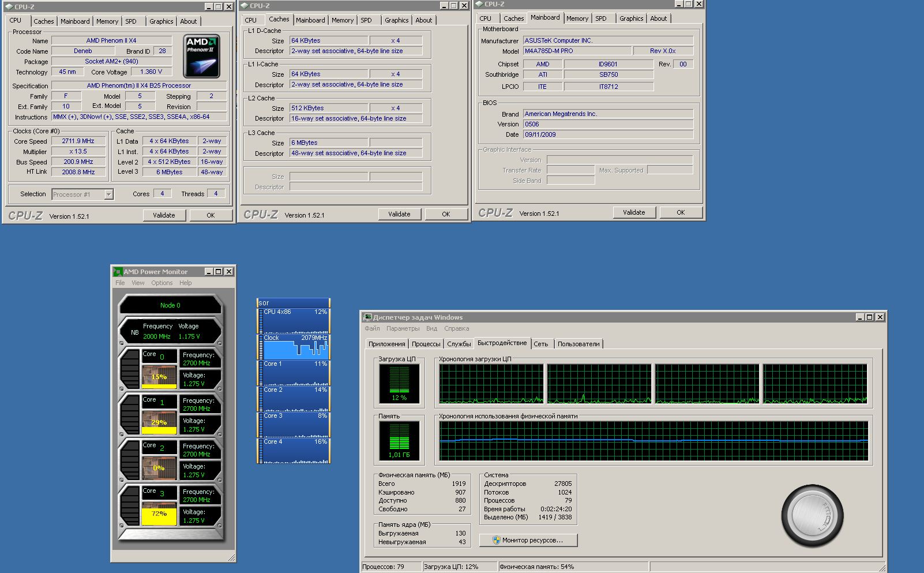Click the Name field AMD Phenom II X4
This screenshot has width=924, height=573.
pyautogui.click(x=111, y=40)
